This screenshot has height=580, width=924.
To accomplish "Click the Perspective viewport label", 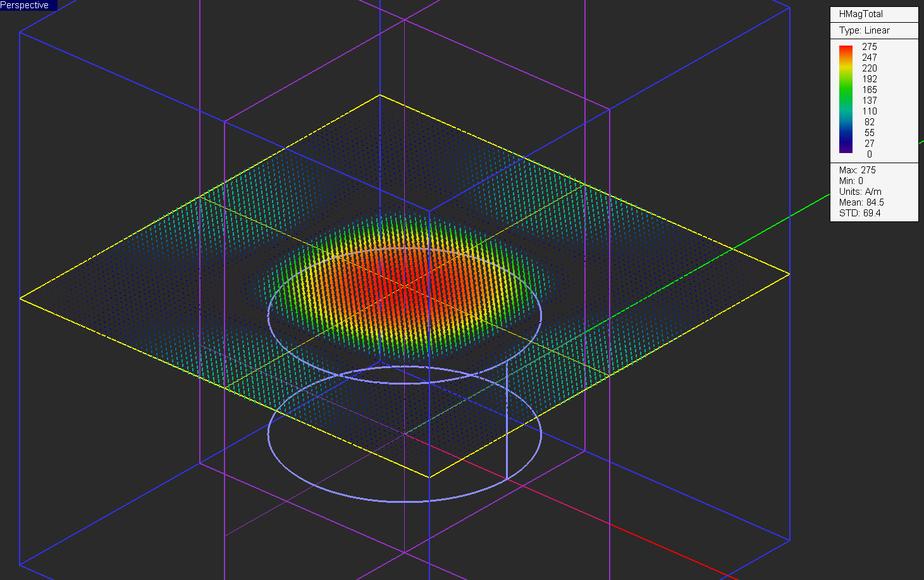I will 25,5.
